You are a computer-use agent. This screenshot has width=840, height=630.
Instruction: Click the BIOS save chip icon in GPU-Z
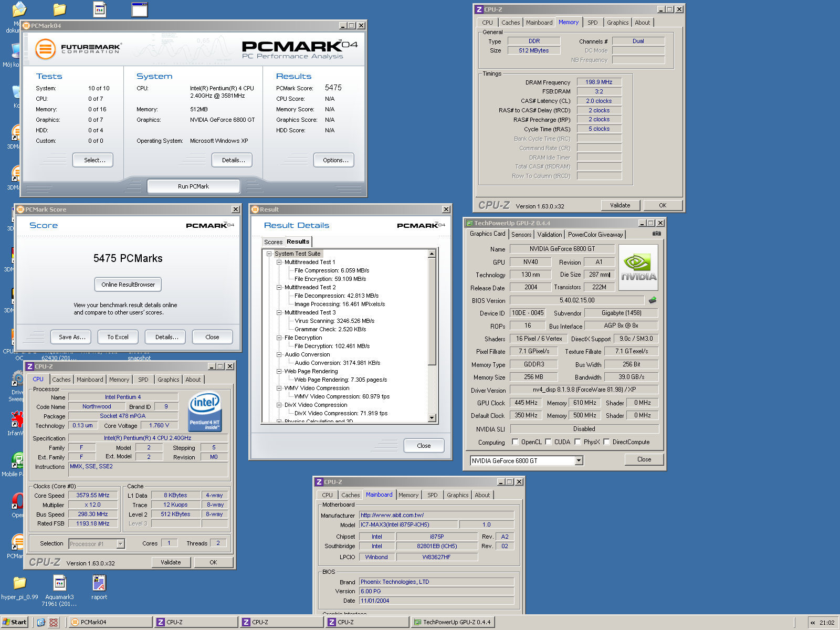[x=653, y=300]
